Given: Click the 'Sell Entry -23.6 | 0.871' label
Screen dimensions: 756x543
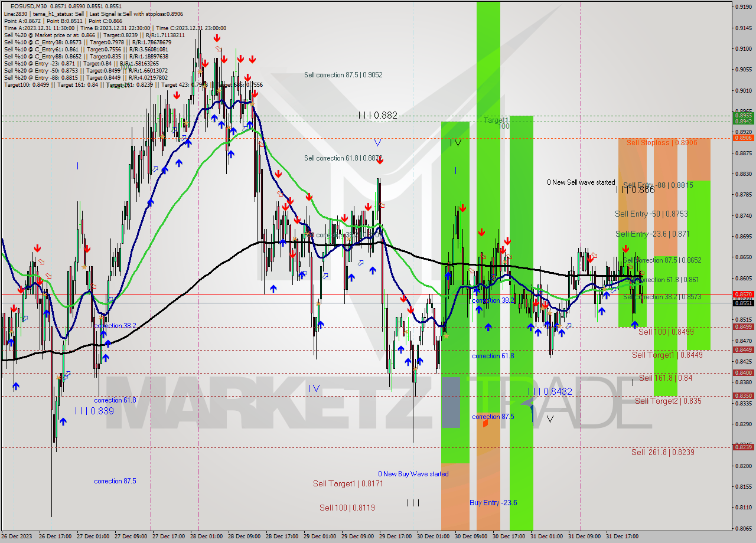Looking at the screenshot, I should [652, 234].
